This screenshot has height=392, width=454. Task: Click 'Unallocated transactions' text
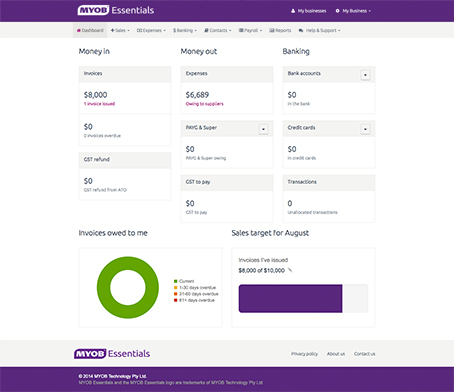pyautogui.click(x=312, y=212)
